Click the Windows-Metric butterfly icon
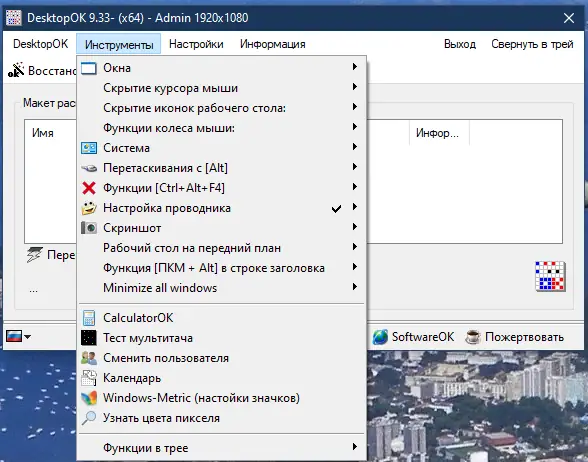Image resolution: width=588 pixels, height=462 pixels. pyautogui.click(x=89, y=398)
